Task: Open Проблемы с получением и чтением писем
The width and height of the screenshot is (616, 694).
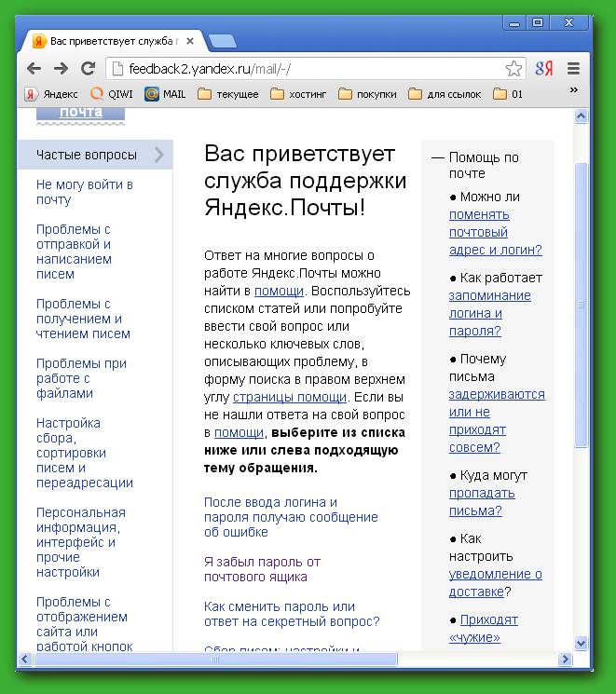Action: point(83,319)
